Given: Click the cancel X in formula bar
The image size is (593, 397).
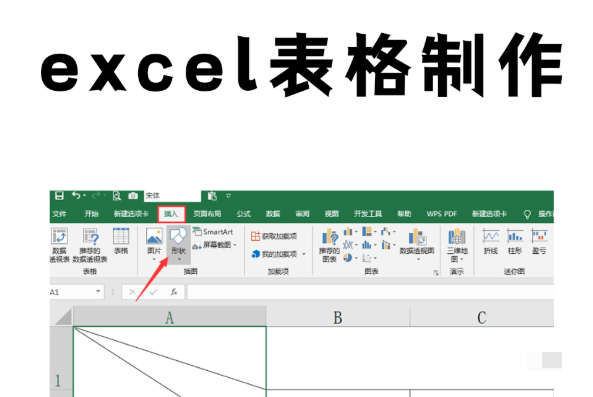Looking at the screenshot, I should (132, 292).
